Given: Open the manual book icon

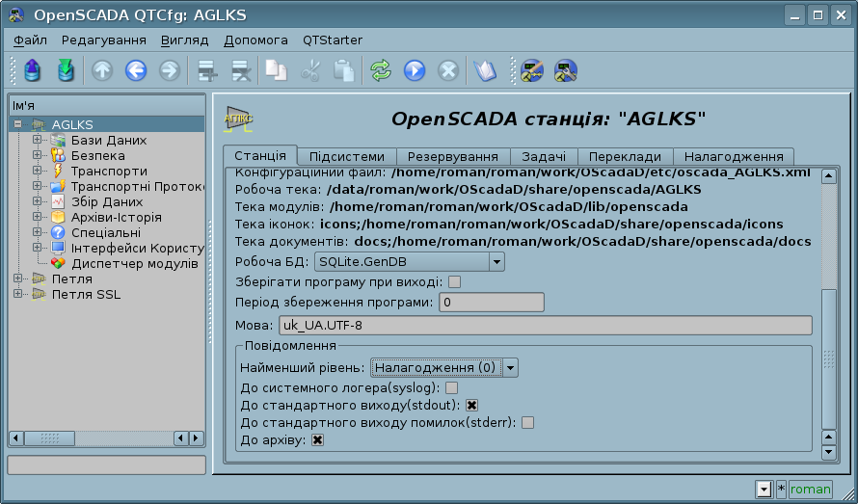Looking at the screenshot, I should point(484,70).
